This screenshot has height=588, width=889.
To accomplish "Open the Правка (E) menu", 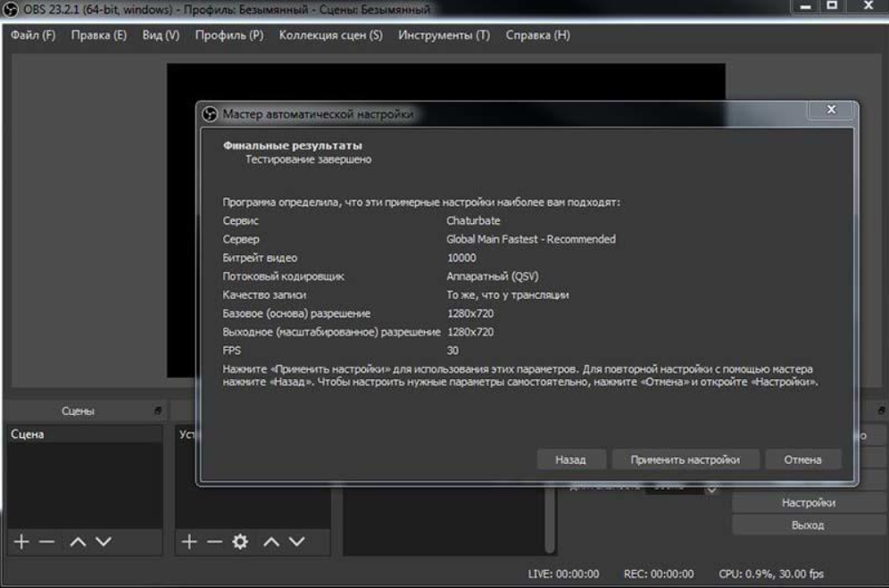I will [99, 35].
